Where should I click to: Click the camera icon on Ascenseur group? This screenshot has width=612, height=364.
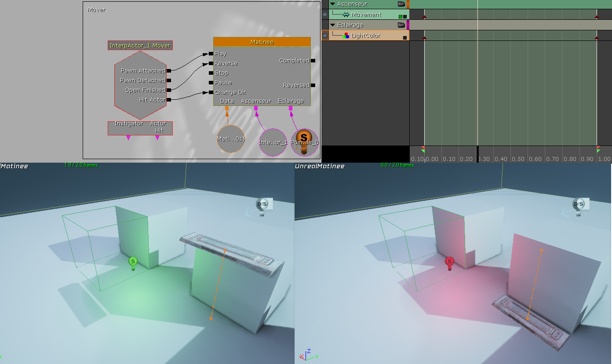click(401, 4)
